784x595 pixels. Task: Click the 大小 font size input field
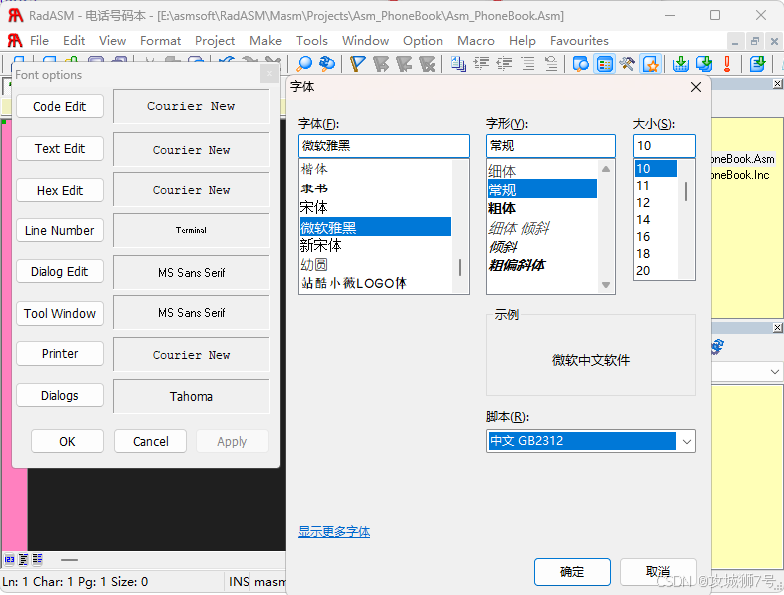664,146
